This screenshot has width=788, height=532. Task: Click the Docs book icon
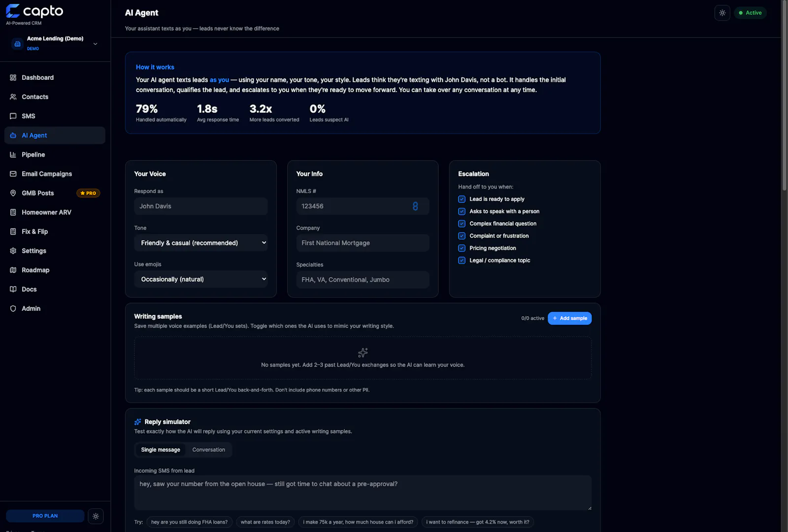click(13, 289)
